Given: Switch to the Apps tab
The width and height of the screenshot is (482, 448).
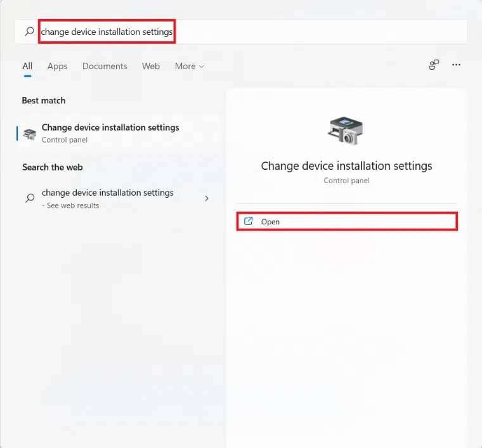Looking at the screenshot, I should pyautogui.click(x=57, y=66).
